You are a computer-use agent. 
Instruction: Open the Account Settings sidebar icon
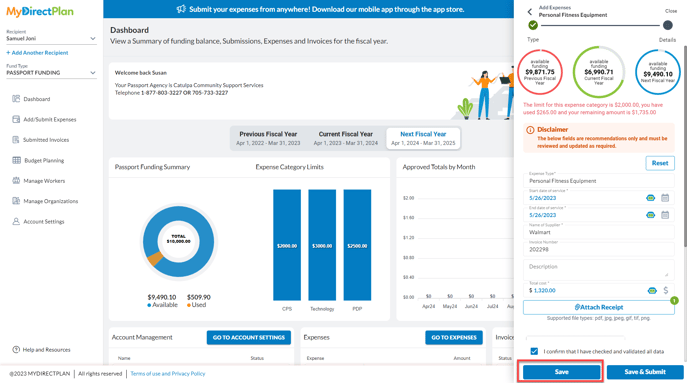tap(16, 221)
